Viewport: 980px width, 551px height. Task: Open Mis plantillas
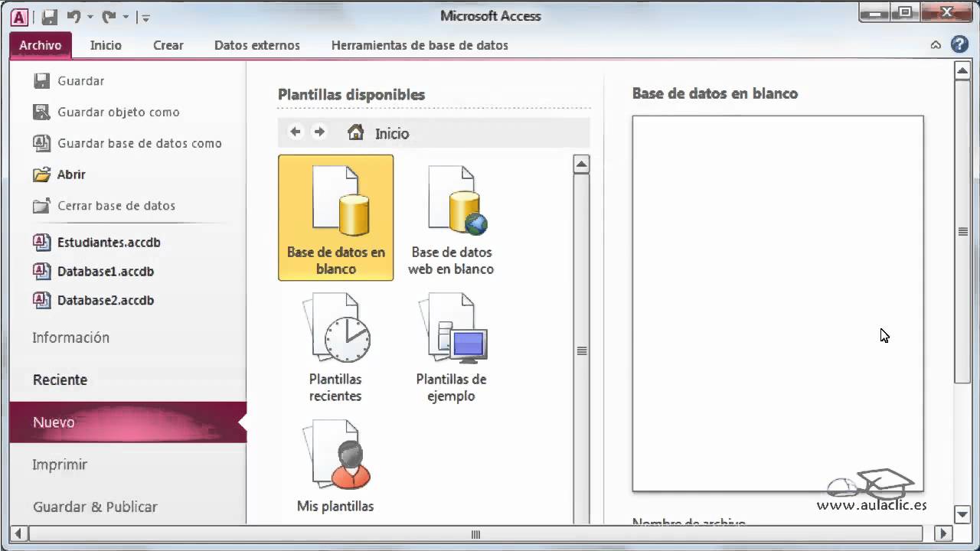coord(335,466)
